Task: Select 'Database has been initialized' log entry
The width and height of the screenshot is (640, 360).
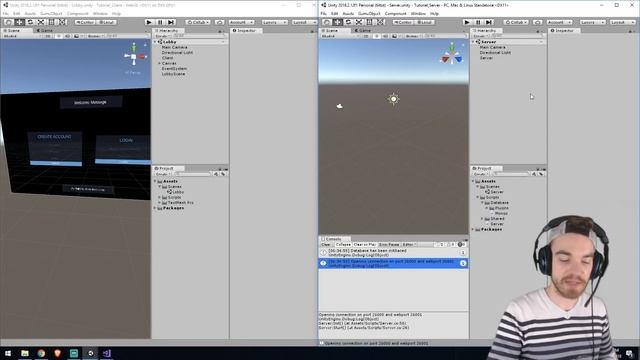Action: pos(393,253)
